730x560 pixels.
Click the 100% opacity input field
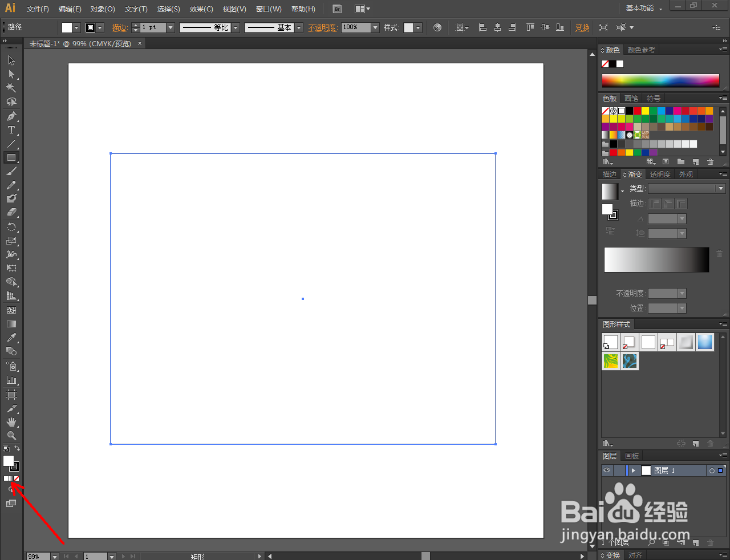coord(356,27)
